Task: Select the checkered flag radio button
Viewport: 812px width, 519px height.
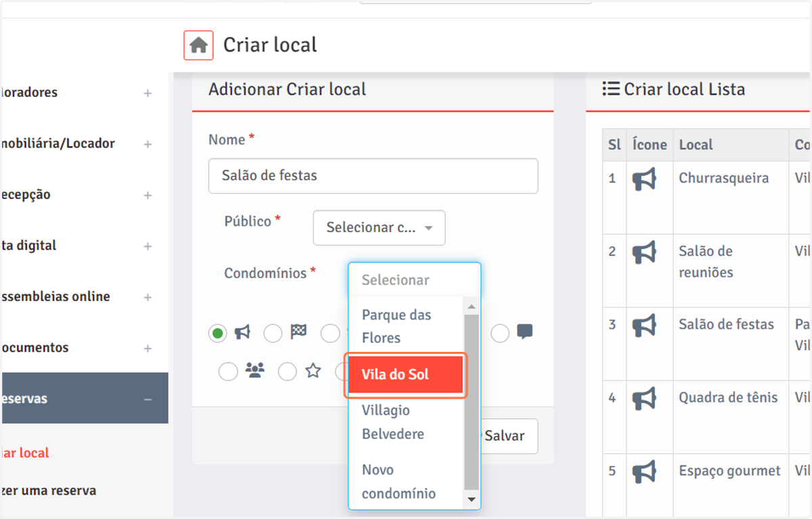Action: point(273,333)
